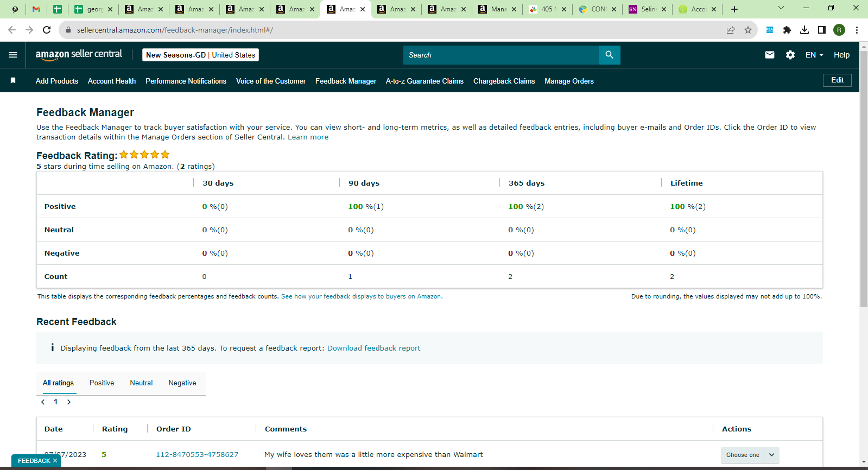This screenshot has width=868, height=470.
Task: Click into the Seller Central Search field
Action: click(x=500, y=55)
